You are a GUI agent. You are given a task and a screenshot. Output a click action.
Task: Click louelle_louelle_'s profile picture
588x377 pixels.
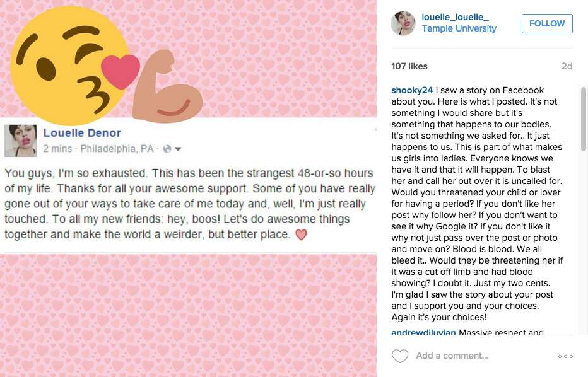coord(403,22)
